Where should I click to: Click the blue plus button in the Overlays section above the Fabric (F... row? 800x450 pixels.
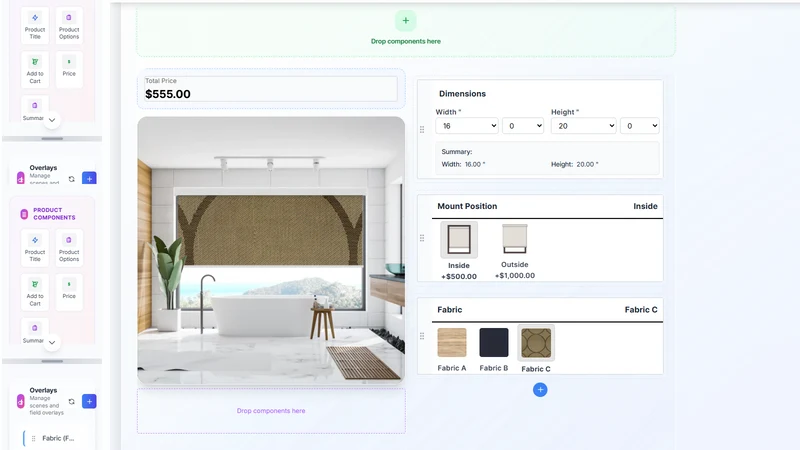[x=89, y=402]
